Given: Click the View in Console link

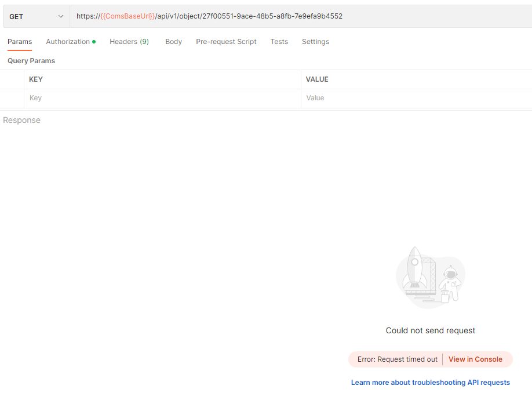Looking at the screenshot, I should (475, 359).
